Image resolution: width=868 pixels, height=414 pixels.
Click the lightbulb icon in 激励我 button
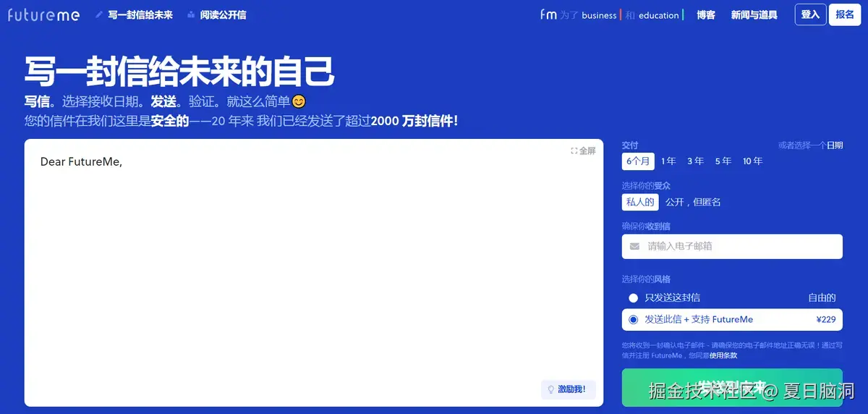click(550, 389)
